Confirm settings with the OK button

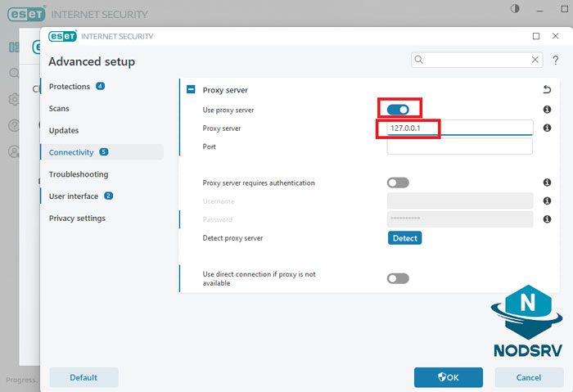point(448,377)
